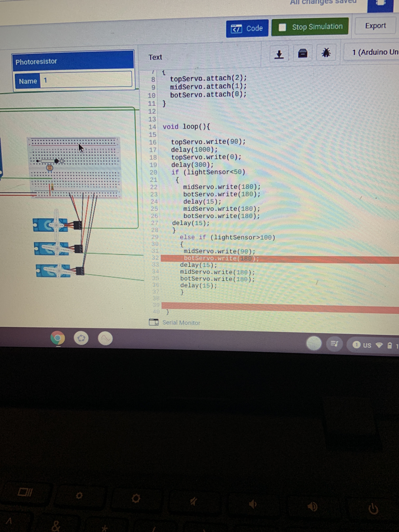Click the highlighted empty line 39

280,308
